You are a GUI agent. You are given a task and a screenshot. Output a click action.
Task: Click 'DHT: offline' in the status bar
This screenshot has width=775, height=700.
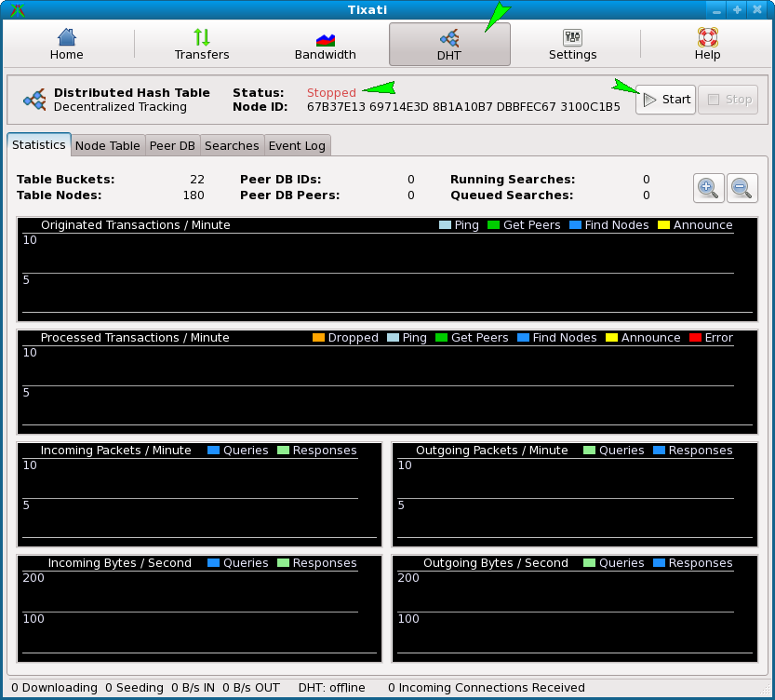(x=331, y=688)
